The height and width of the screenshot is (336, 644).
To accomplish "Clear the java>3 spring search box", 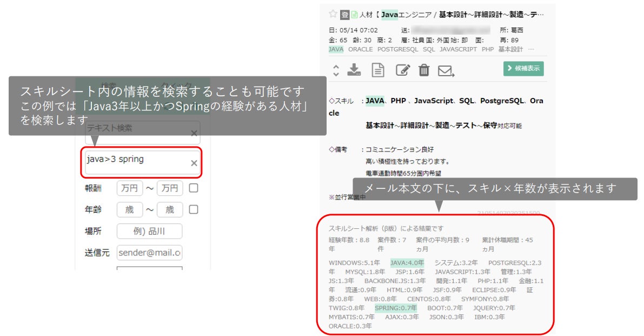I will (194, 163).
